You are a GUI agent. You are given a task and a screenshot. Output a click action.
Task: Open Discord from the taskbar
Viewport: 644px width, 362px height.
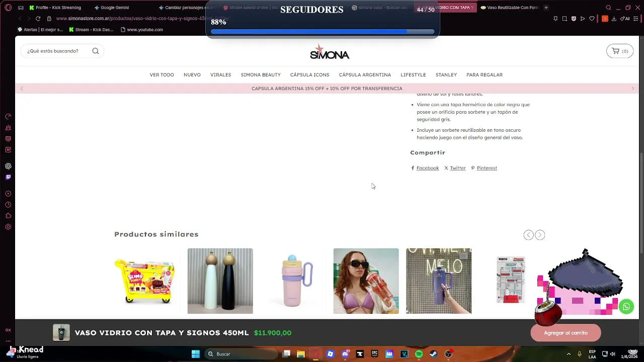(345, 354)
